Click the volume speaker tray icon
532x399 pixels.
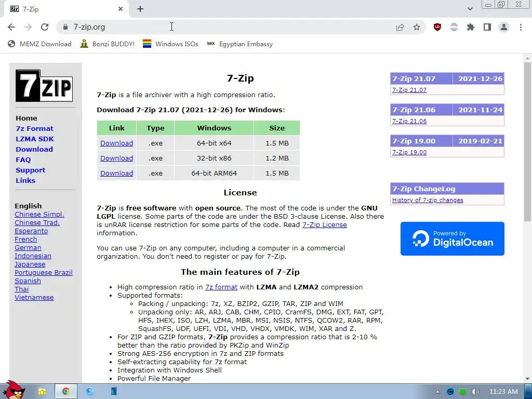pyautogui.click(x=475, y=392)
